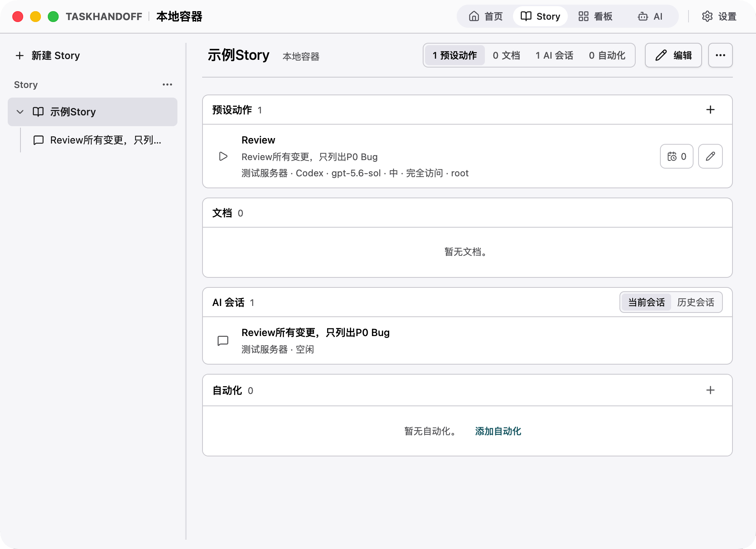Close the window with the red button
Image resolution: width=756 pixels, height=549 pixels.
coord(18,17)
